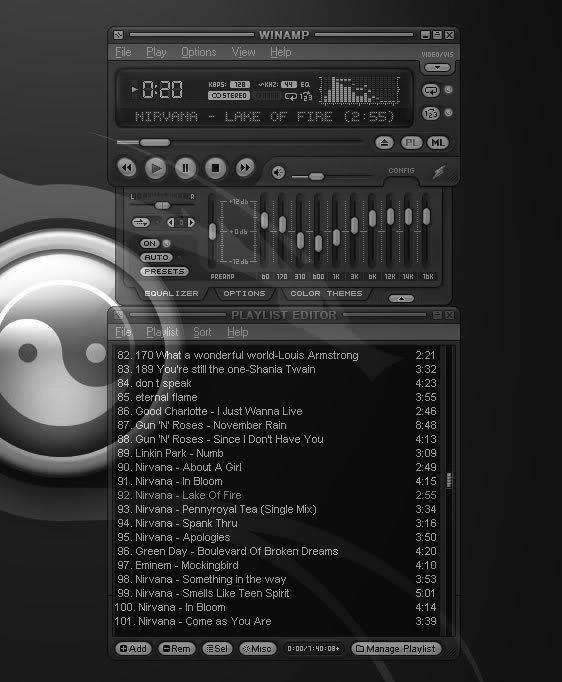Select track 92 Nirvana - Lake Of Fire

[x=276, y=495]
